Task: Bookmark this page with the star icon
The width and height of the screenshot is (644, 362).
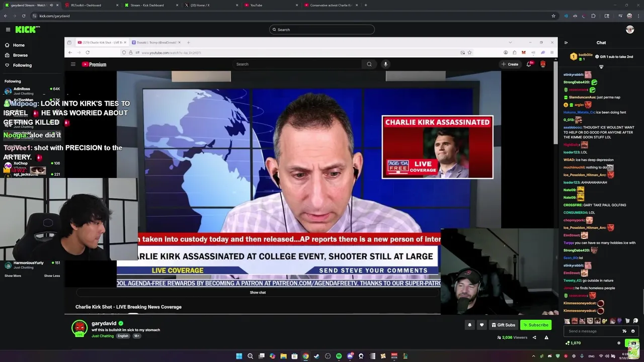Action: (x=553, y=16)
